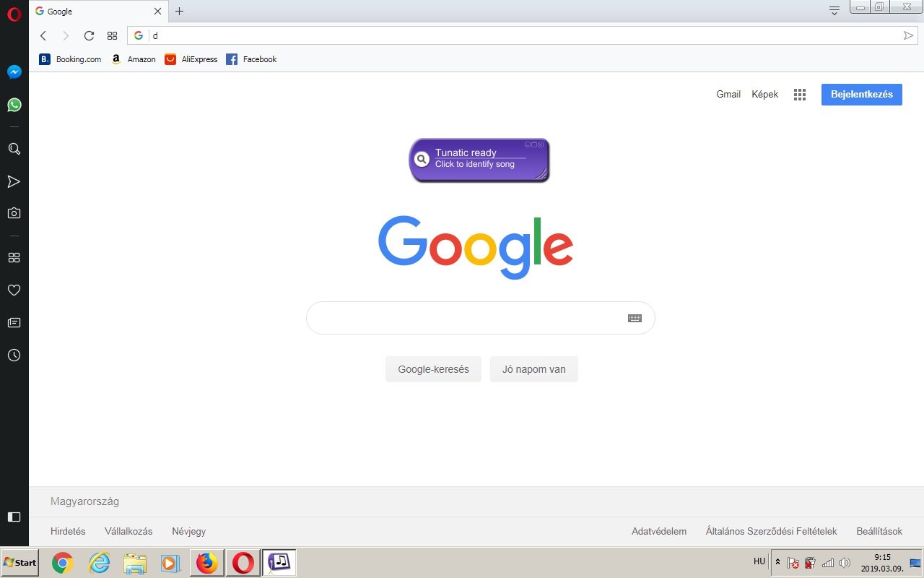Switch to Firefox in the taskbar

point(206,563)
